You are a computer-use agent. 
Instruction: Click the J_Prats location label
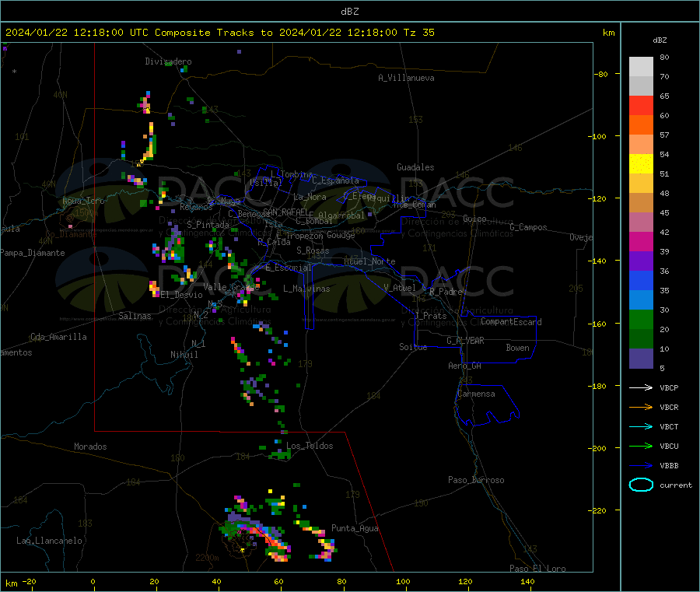(431, 316)
